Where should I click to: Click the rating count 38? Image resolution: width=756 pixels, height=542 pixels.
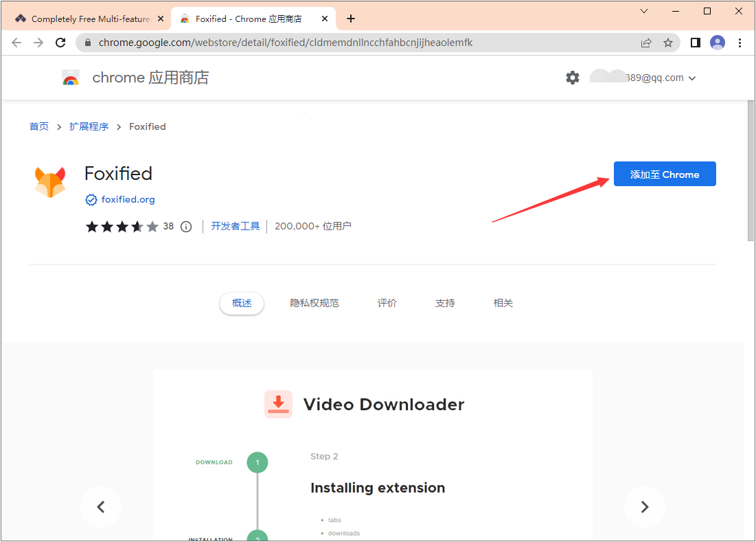(168, 226)
